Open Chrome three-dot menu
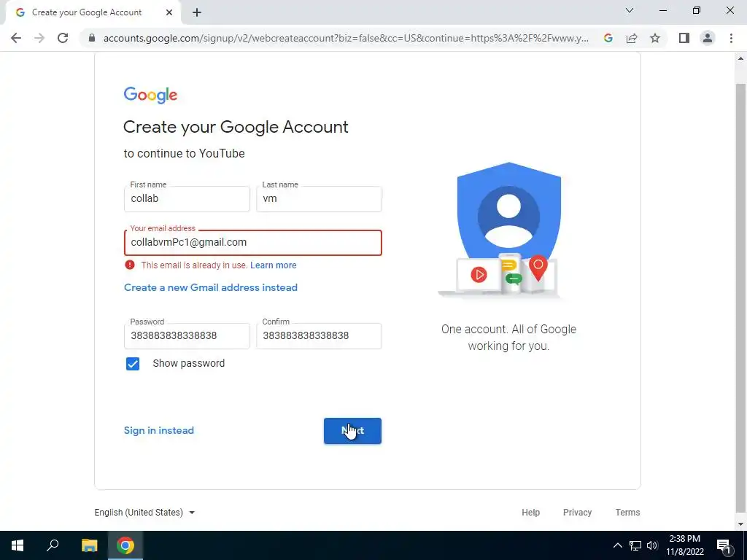Image resolution: width=747 pixels, height=560 pixels. [731, 38]
